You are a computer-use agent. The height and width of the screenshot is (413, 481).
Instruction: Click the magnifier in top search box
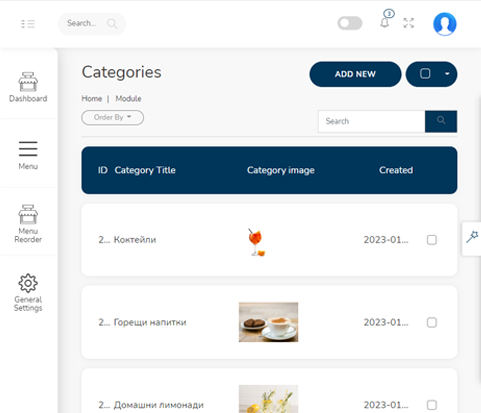(x=112, y=23)
